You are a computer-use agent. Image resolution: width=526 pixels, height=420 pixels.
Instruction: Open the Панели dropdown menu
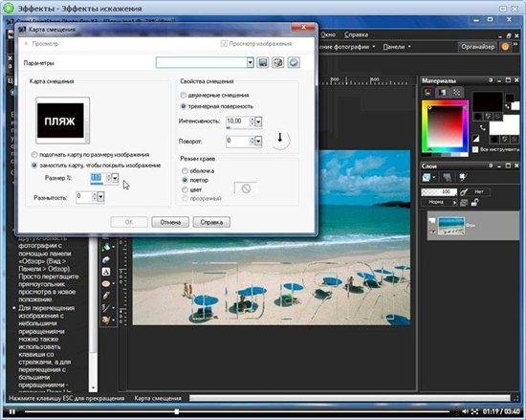tap(397, 47)
